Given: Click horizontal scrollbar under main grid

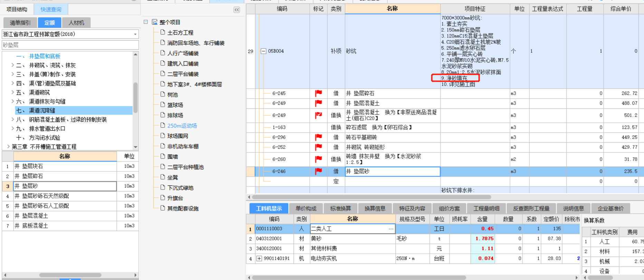Looking at the screenshot, I should [371, 197].
